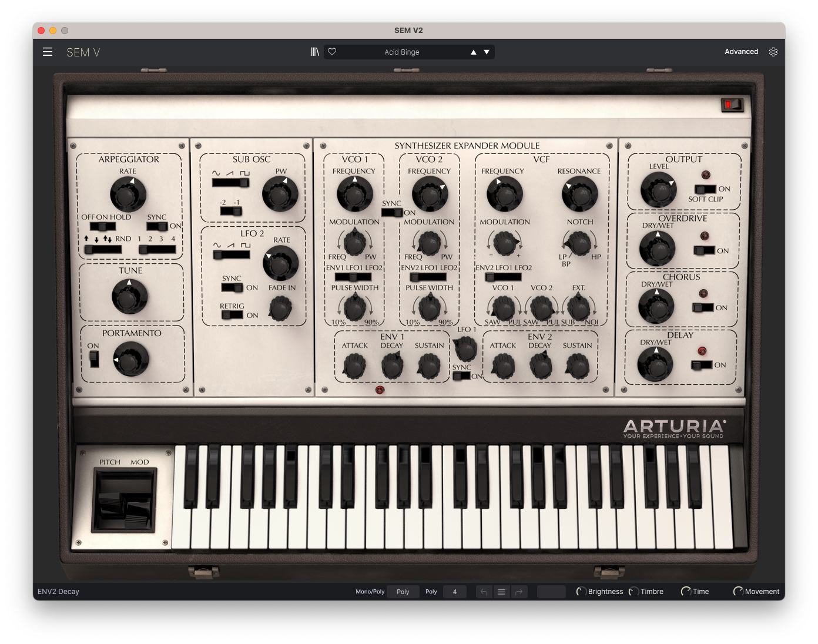Viewport: 818px width, 644px height.
Task: Toggle the LFO 2 Retrig switch
Action: pos(232,314)
